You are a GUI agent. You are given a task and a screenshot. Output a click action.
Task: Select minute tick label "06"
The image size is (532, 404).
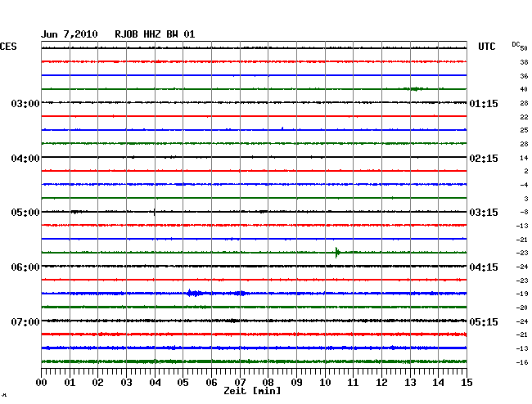coord(211,383)
